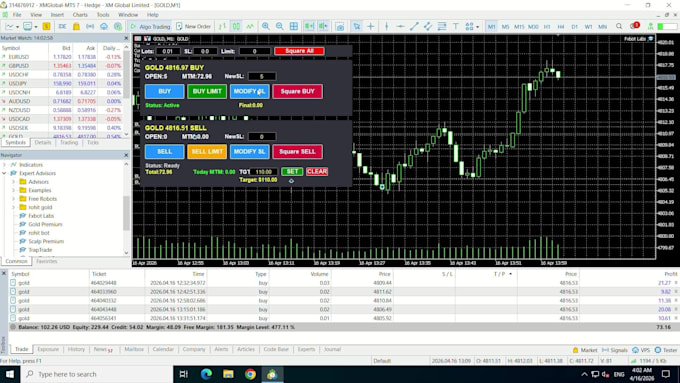Image resolution: width=680 pixels, height=383 pixels.
Task: Switch chart to line chart icon
Action: tap(250, 26)
